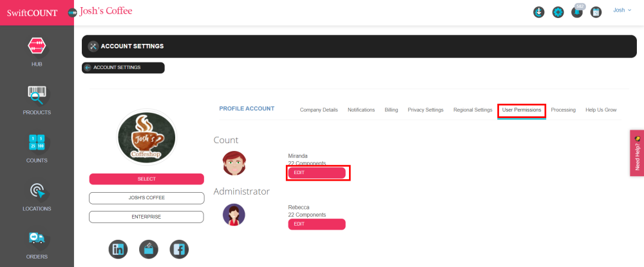Viewport: 644px width, 267px height.
Task: Switch to the Privacy Settings tab
Action: click(x=426, y=110)
